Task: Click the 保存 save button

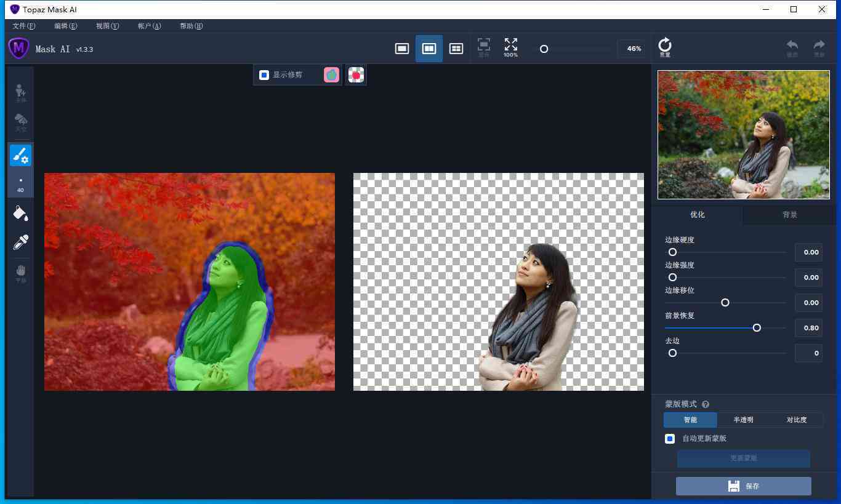Action: [x=744, y=486]
